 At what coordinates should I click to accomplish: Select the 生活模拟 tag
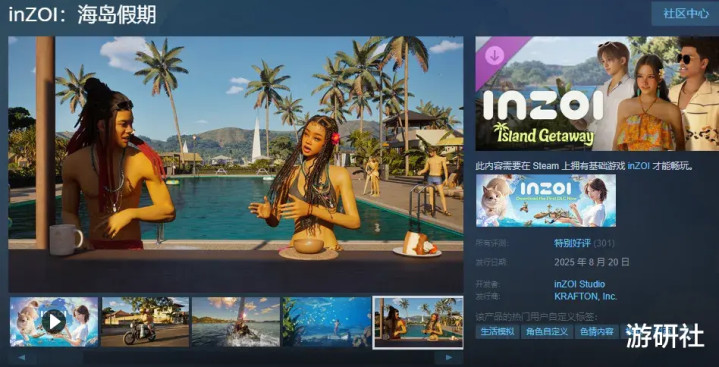(498, 332)
